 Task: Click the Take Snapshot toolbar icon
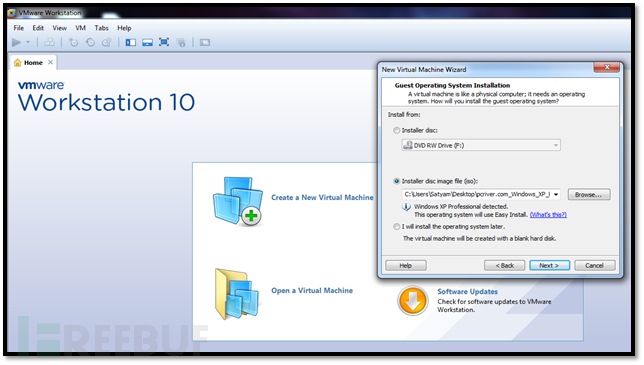74,42
